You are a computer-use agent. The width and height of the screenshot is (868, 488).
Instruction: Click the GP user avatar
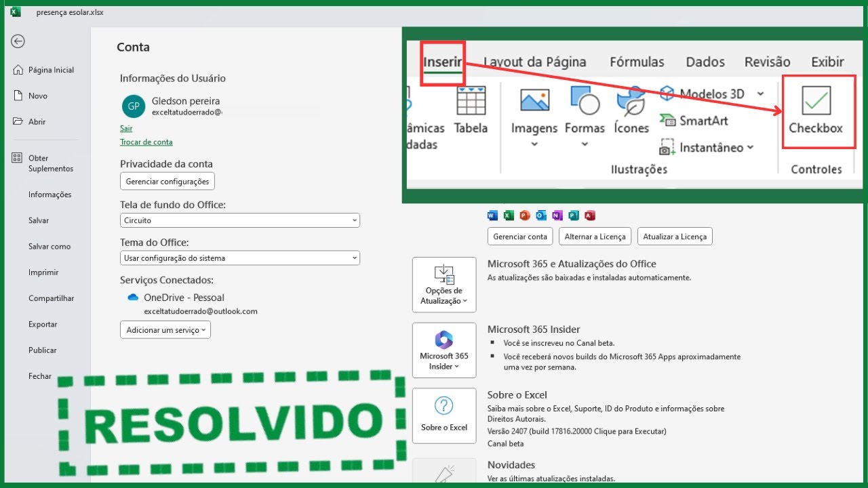pyautogui.click(x=134, y=106)
